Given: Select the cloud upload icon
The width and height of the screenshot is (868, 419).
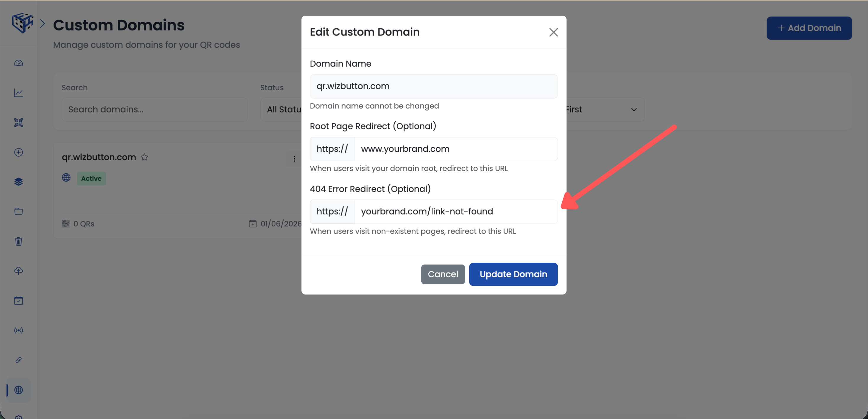Looking at the screenshot, I should 19,270.
